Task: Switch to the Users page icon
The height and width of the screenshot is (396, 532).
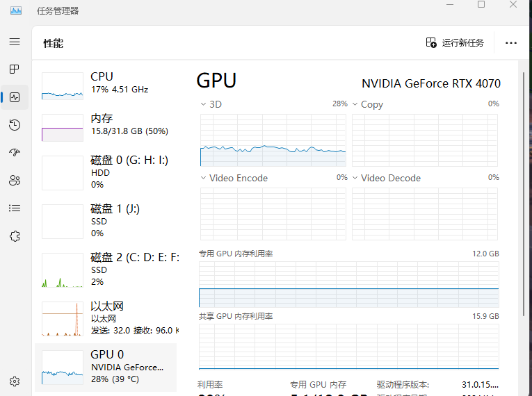Action: click(x=15, y=181)
